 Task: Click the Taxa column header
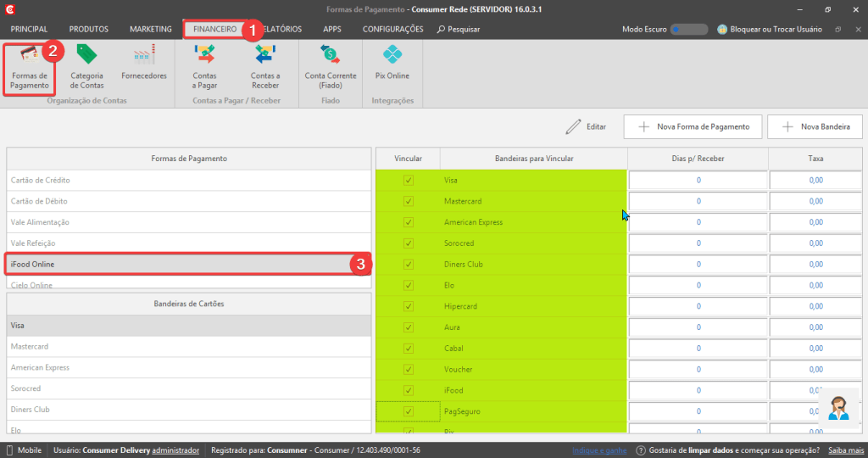(815, 159)
